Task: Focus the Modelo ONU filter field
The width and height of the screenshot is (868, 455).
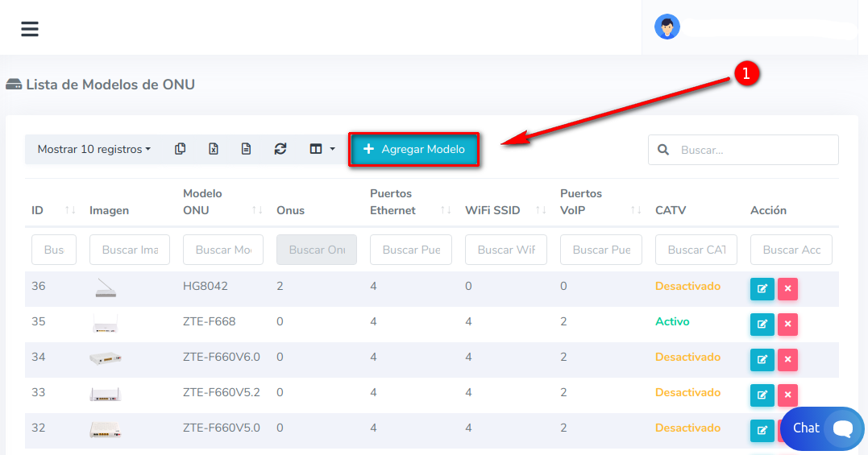Action: (223, 250)
